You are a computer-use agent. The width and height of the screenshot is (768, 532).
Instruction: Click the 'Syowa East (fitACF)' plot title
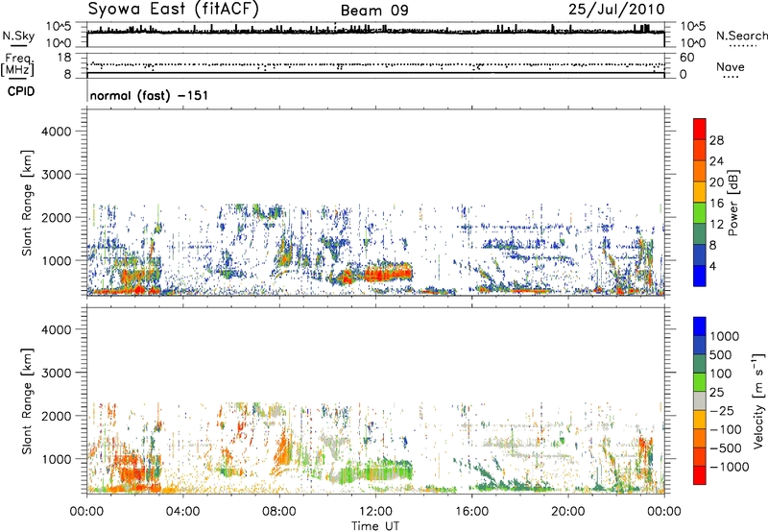[174, 10]
